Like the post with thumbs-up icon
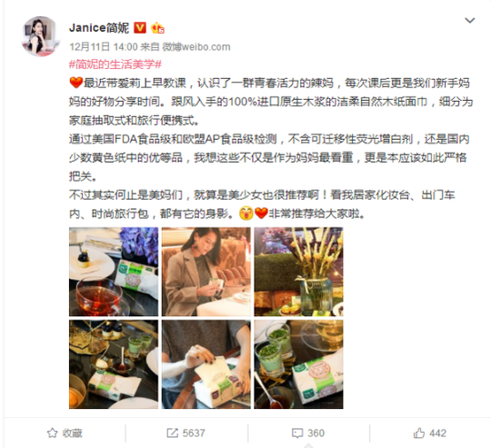The image size is (491, 448). [419, 433]
